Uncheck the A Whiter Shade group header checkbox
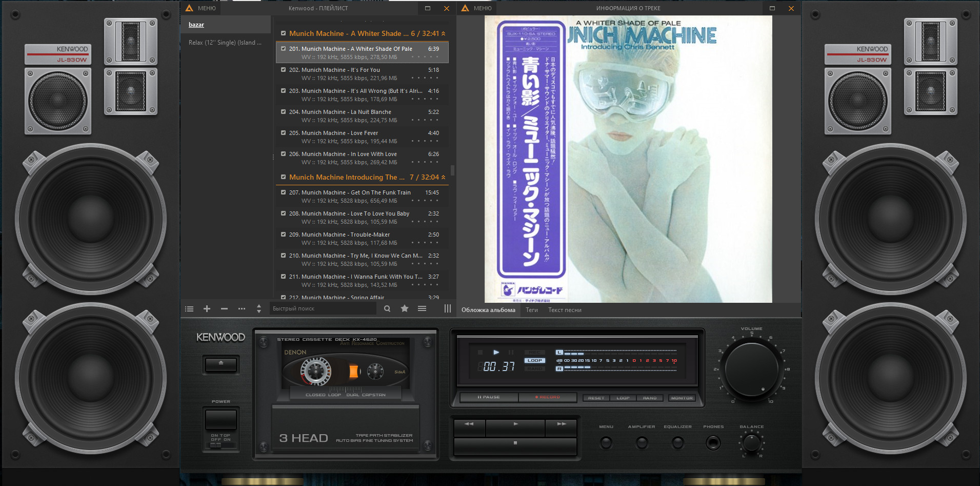 coord(283,33)
